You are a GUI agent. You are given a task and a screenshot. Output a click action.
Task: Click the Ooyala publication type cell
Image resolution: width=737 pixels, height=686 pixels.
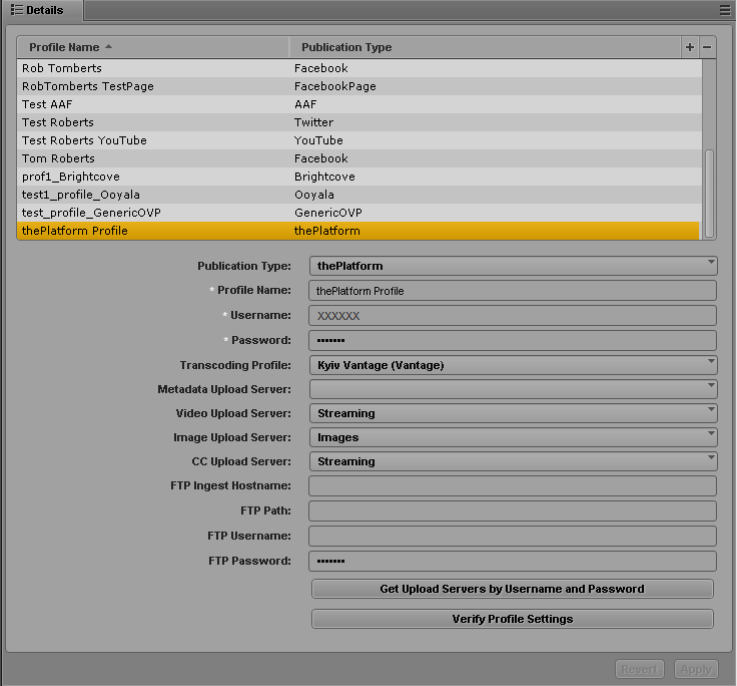click(314, 195)
